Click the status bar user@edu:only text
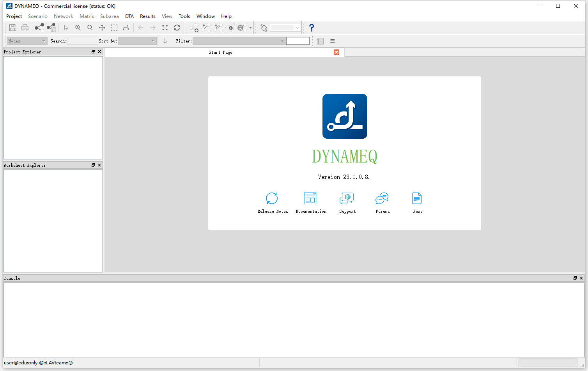The image size is (588, 371). tap(38, 363)
